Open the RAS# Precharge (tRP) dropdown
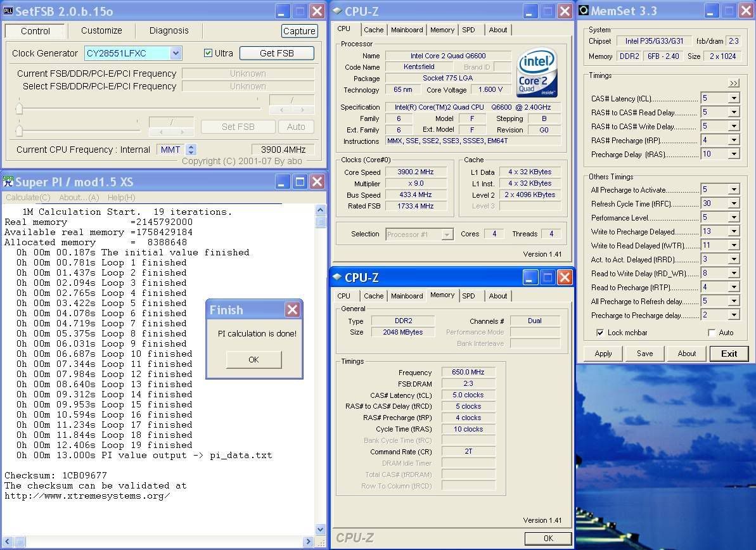The image size is (756, 550). (x=733, y=140)
